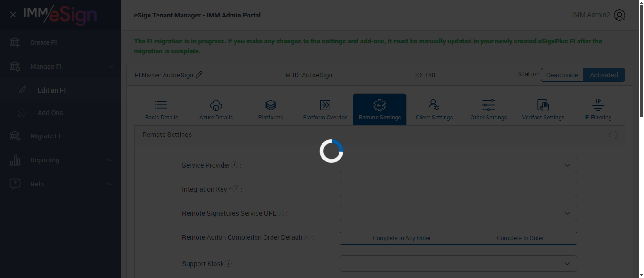Image resolution: width=644 pixels, height=278 pixels.
Task: Open Remote Signatures Service URL dropdown
Action: (x=458, y=213)
